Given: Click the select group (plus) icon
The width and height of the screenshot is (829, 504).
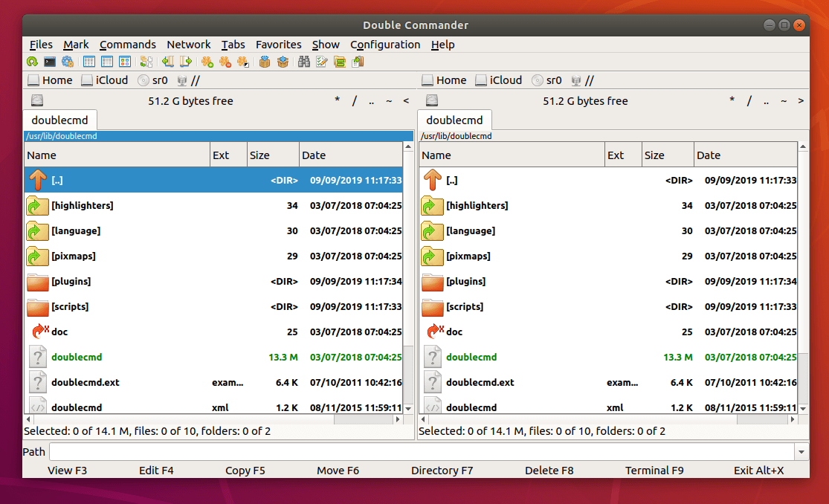Looking at the screenshot, I should point(207,62).
